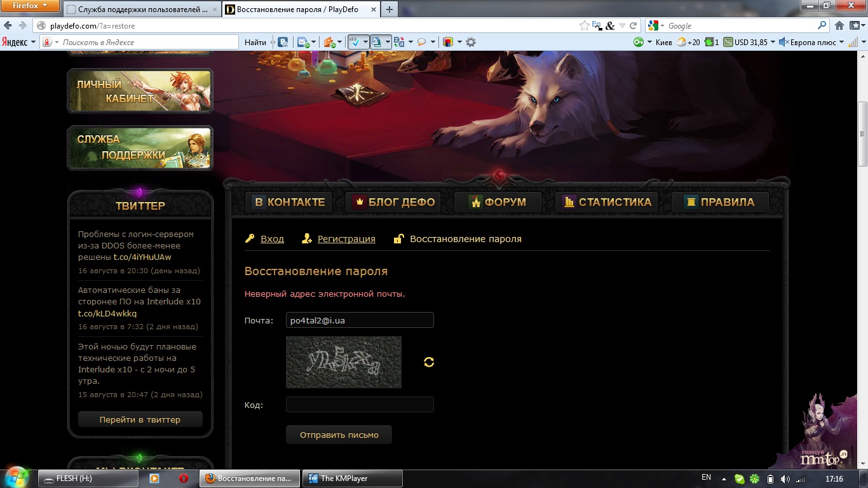Click the Перейти в твиттер button
The image size is (868, 488).
tap(140, 419)
